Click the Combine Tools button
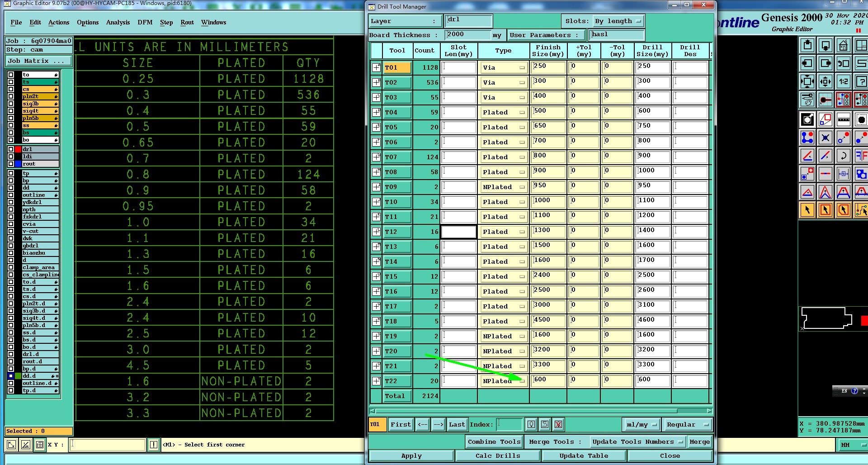 point(494,441)
